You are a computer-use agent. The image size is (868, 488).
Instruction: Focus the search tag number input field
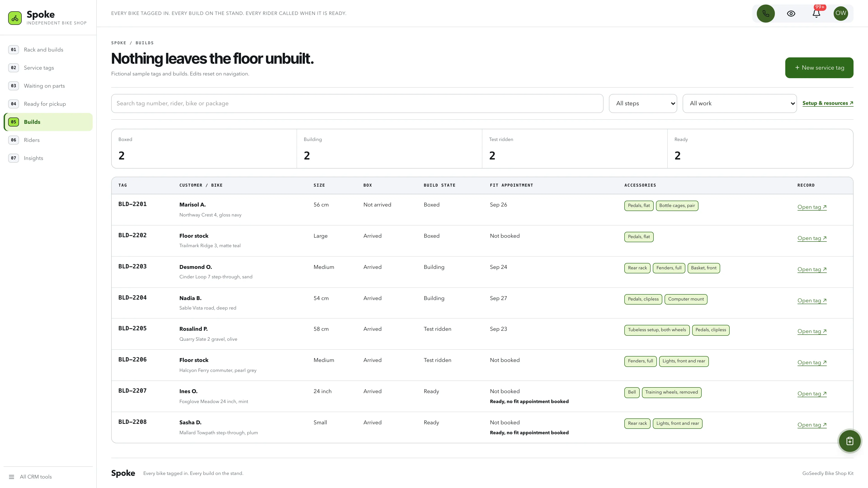coord(357,103)
